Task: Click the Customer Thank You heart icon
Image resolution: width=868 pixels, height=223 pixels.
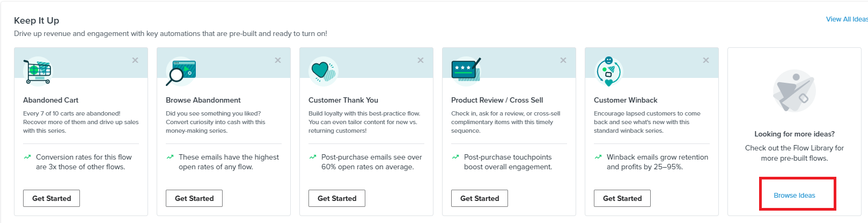Action: pos(323,71)
